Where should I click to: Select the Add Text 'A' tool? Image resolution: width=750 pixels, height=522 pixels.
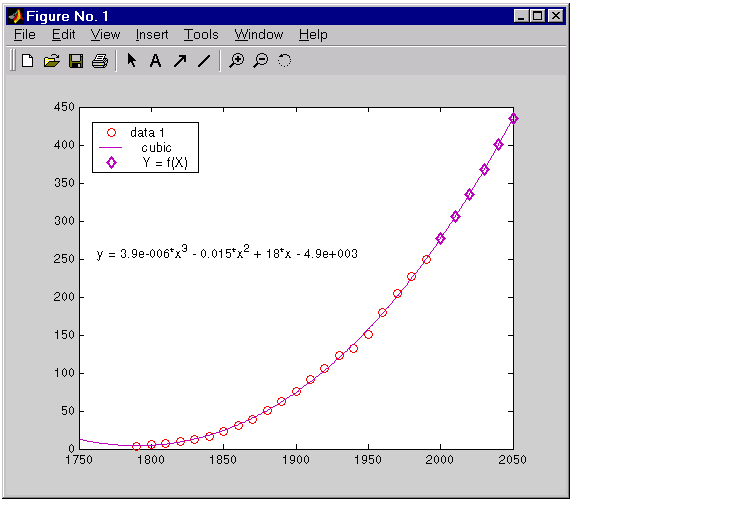pos(155,61)
